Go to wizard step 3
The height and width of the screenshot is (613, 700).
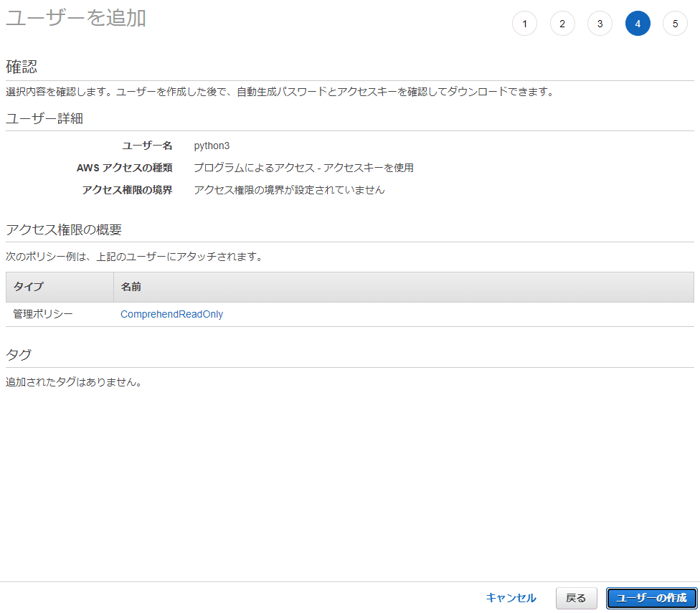pos(600,24)
